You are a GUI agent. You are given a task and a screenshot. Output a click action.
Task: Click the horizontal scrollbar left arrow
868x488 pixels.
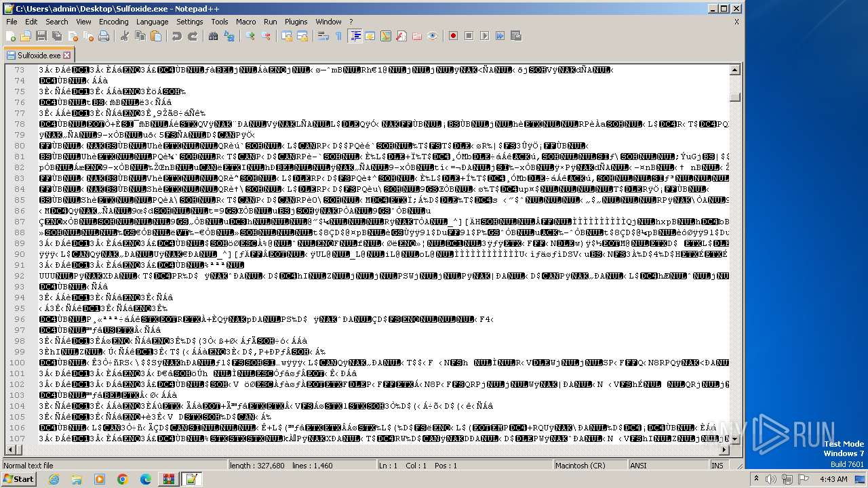9,449
